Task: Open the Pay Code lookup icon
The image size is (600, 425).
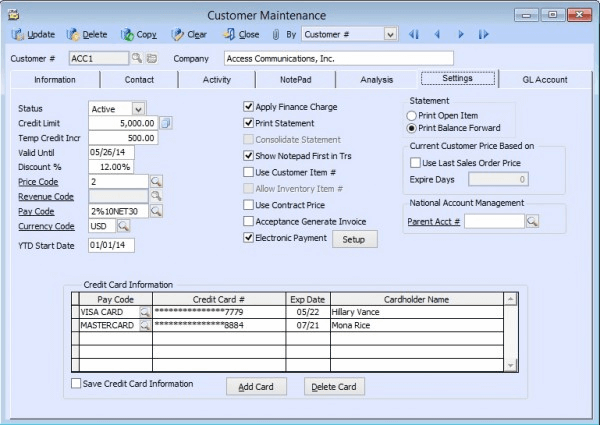Action: (156, 211)
